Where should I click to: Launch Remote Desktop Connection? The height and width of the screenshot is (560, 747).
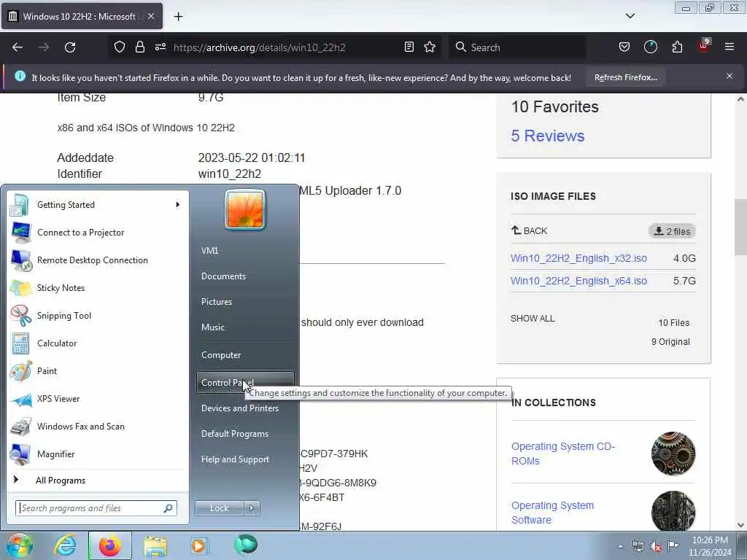[x=98, y=260]
